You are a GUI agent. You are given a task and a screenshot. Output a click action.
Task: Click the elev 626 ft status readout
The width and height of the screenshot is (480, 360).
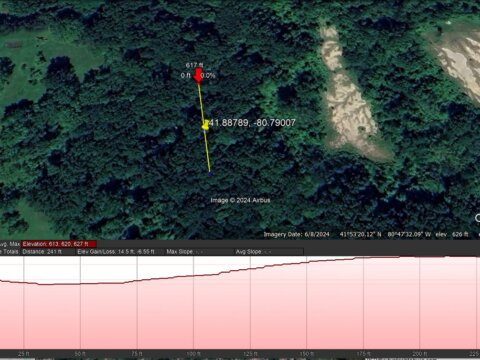point(452,234)
